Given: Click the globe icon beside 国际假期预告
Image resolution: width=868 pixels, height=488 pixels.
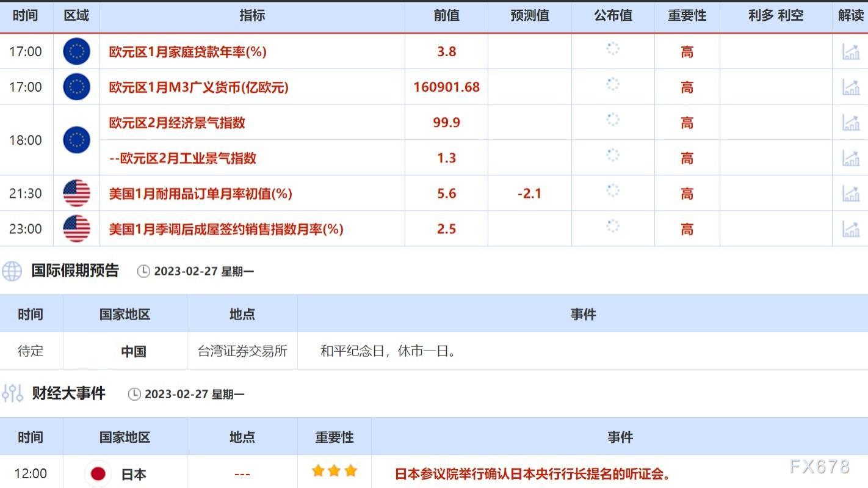Looking at the screenshot, I should tap(12, 271).
